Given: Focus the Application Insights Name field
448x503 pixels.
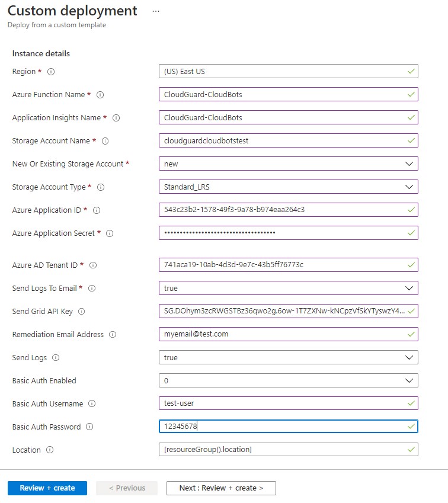Looking at the screenshot, I should click(288, 117).
